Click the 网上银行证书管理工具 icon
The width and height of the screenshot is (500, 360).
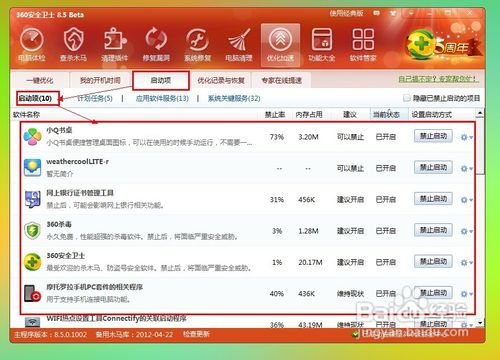pyautogui.click(x=32, y=199)
